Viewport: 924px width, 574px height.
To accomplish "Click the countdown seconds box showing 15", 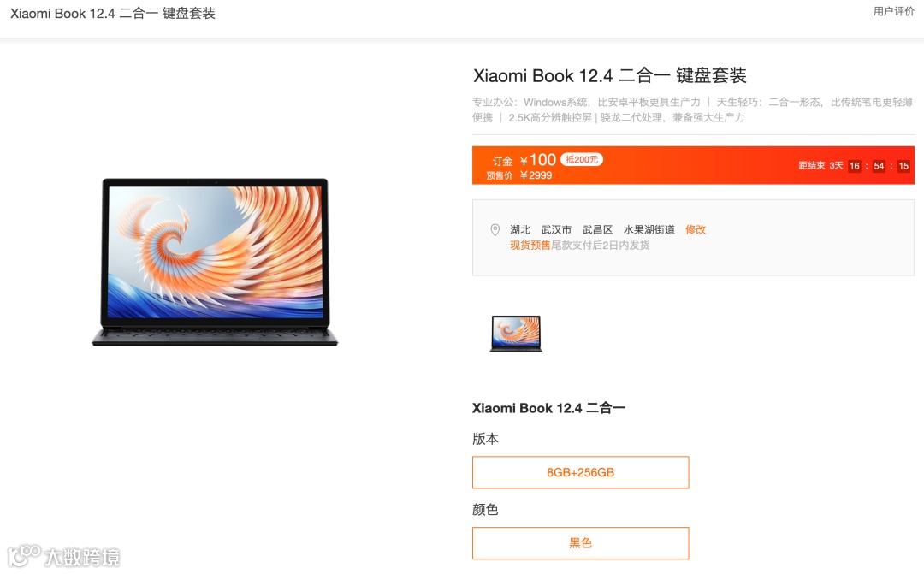I will point(903,166).
